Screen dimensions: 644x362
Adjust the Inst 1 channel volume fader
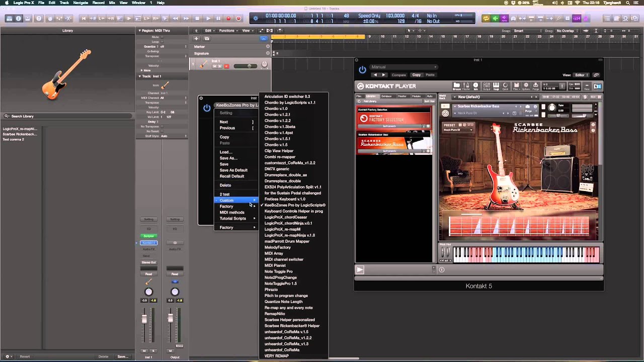pyautogui.click(x=144, y=319)
